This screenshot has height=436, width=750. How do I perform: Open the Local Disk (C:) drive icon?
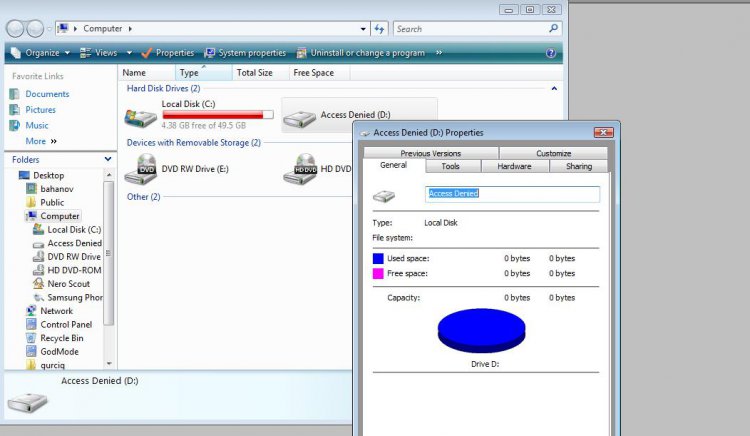pyautogui.click(x=140, y=116)
